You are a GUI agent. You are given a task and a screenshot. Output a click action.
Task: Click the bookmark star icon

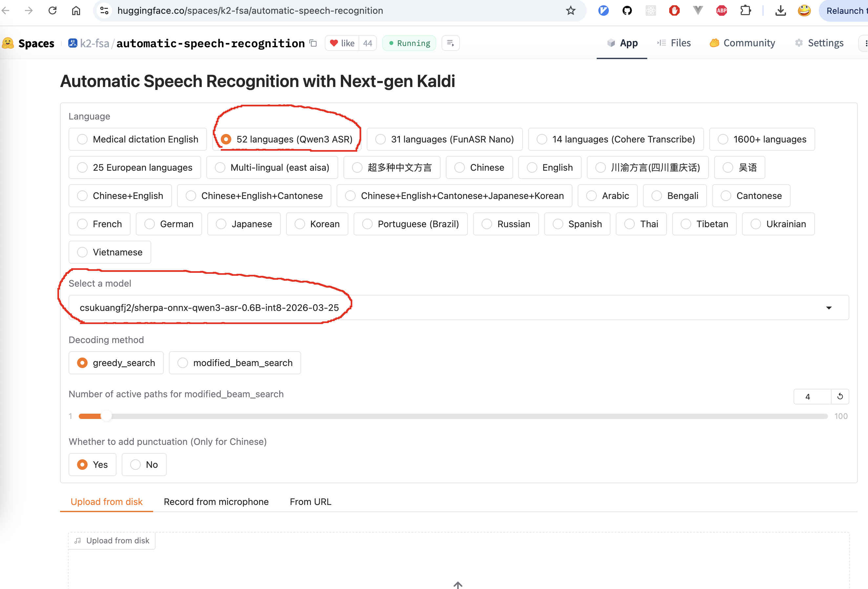570,11
